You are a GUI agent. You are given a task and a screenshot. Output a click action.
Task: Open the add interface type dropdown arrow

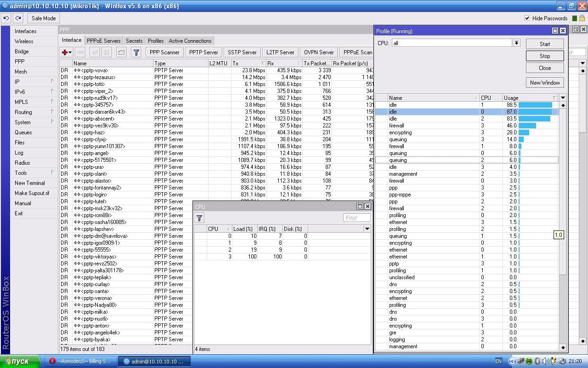(70, 52)
